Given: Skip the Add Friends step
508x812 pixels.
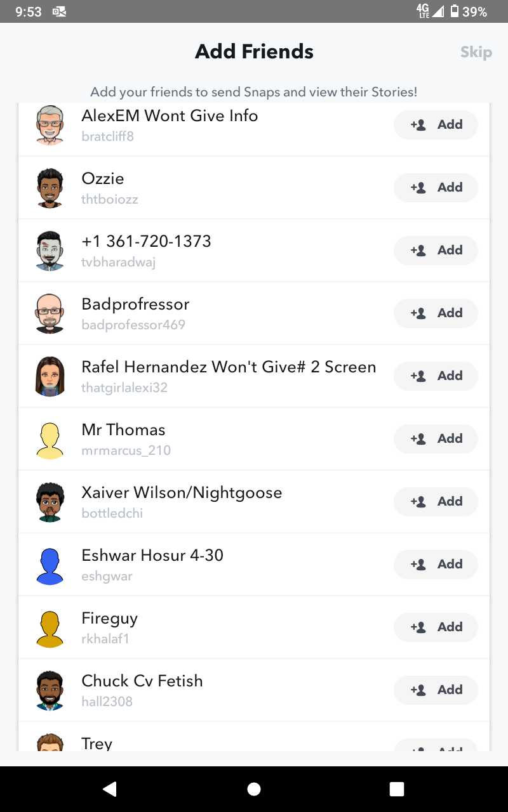Looking at the screenshot, I should [476, 52].
